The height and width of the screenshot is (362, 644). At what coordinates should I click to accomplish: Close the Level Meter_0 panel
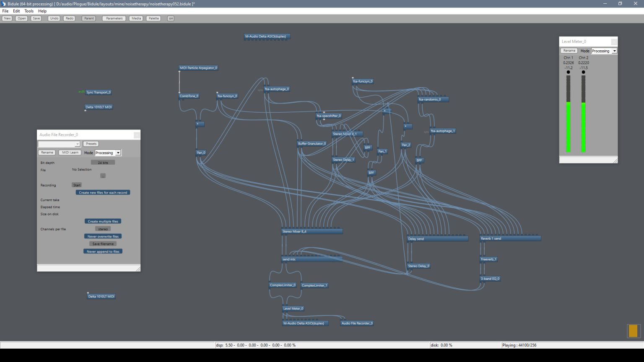[614, 42]
